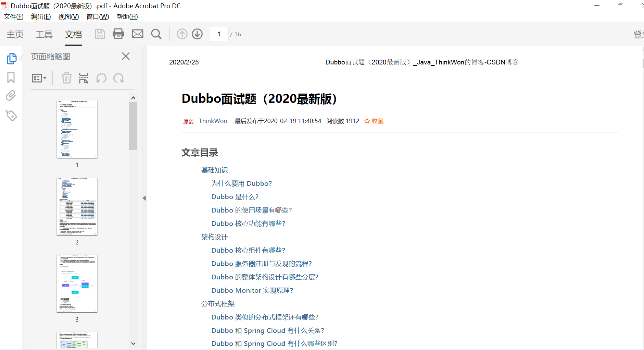644x350 pixels.
Task: Open link Dubbo 的整体架构设计有哪些分层?
Action: (265, 277)
